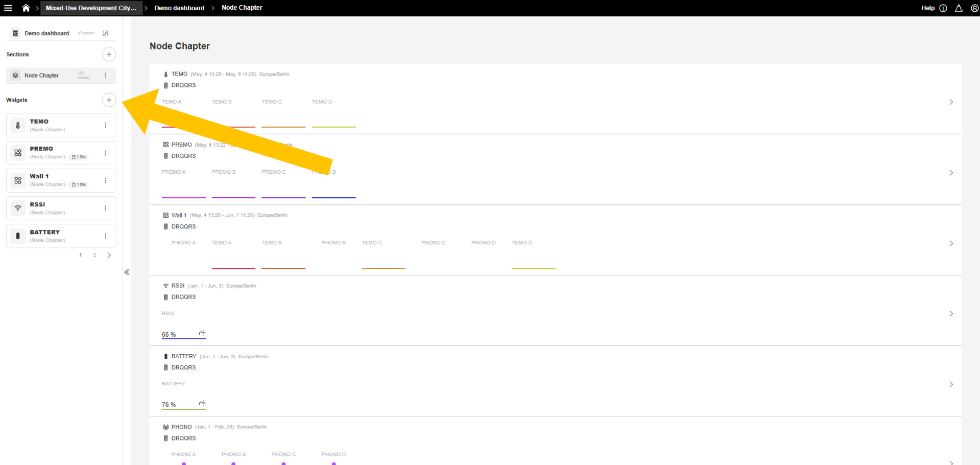Open notifications bell

pyautogui.click(x=959, y=8)
